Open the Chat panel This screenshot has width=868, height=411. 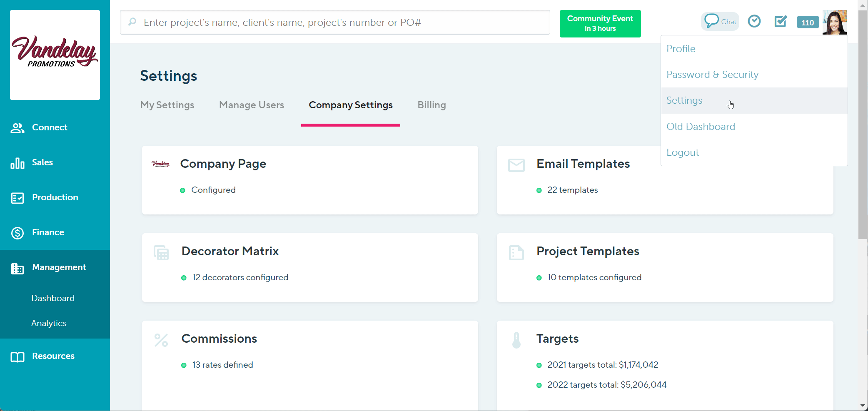(720, 21)
